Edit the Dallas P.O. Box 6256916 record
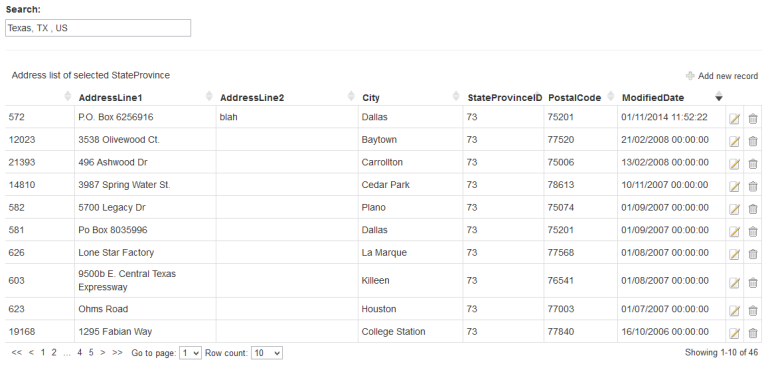The image size is (768, 374). coord(734,118)
